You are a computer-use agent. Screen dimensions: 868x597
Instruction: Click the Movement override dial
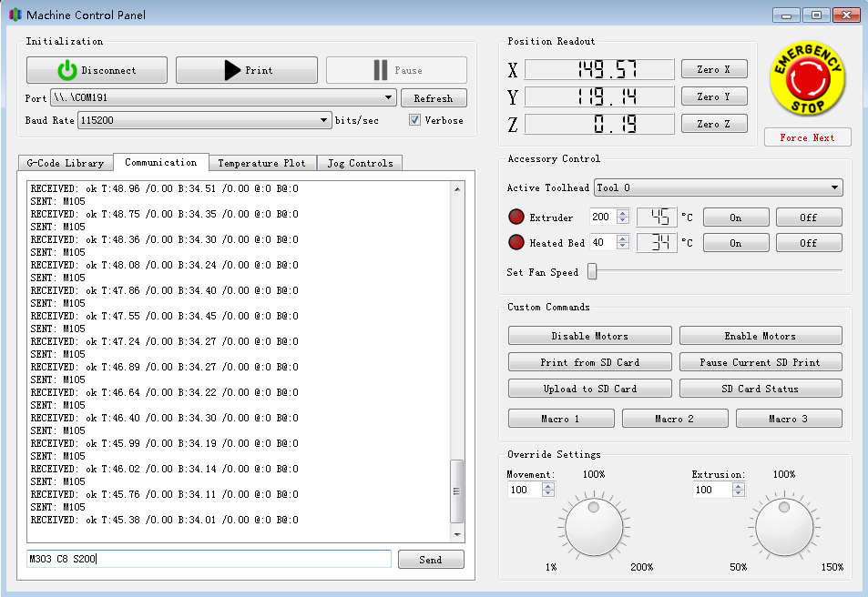coord(594,527)
